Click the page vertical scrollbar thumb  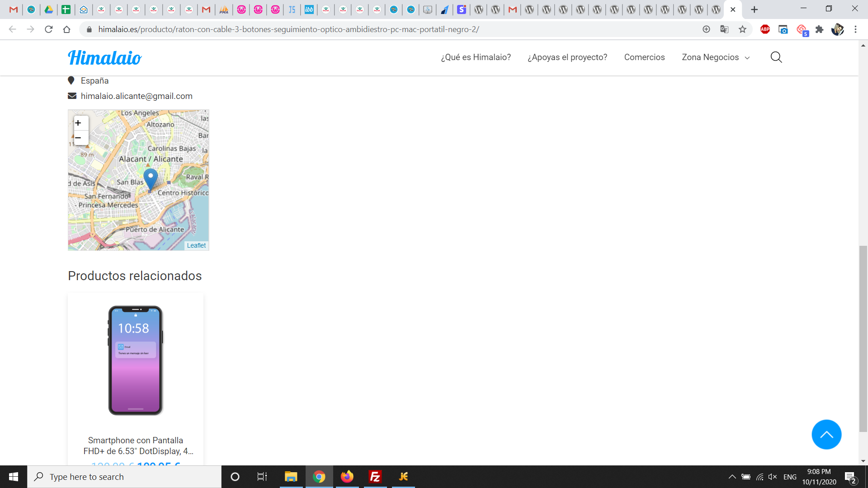point(863,339)
